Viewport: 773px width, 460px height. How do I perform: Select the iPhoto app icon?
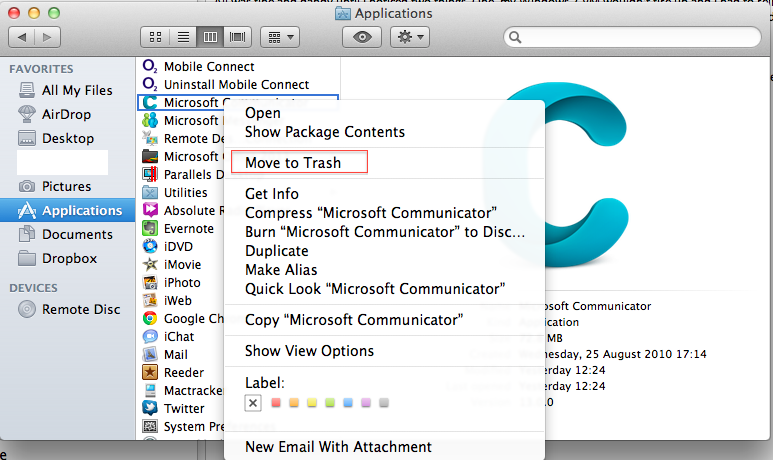coord(150,283)
